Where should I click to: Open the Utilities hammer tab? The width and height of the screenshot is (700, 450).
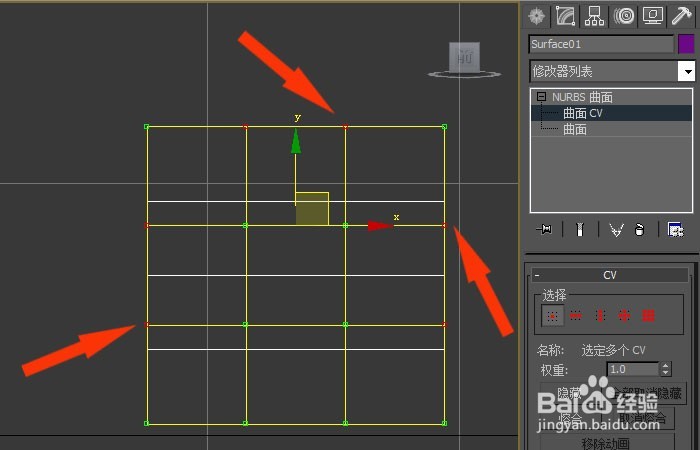(682, 16)
